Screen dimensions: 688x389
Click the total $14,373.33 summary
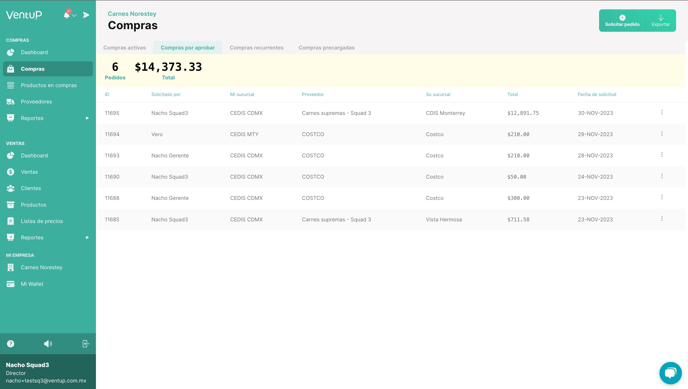[168, 67]
